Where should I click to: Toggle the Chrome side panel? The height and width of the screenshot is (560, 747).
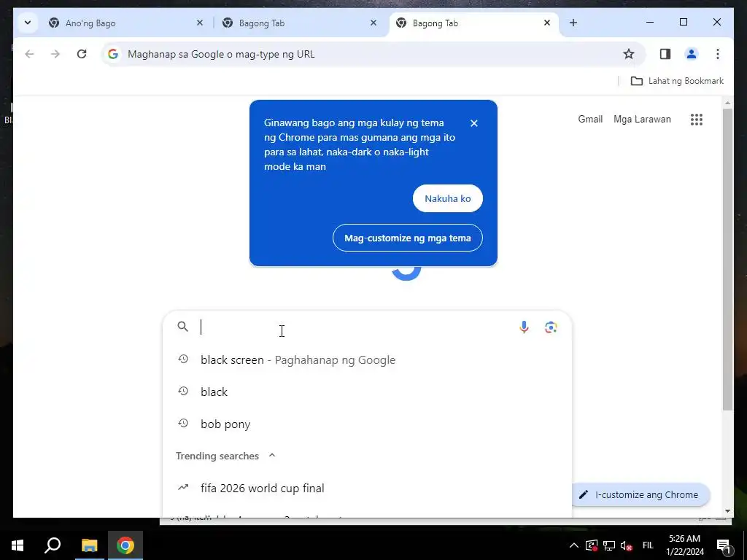point(665,54)
